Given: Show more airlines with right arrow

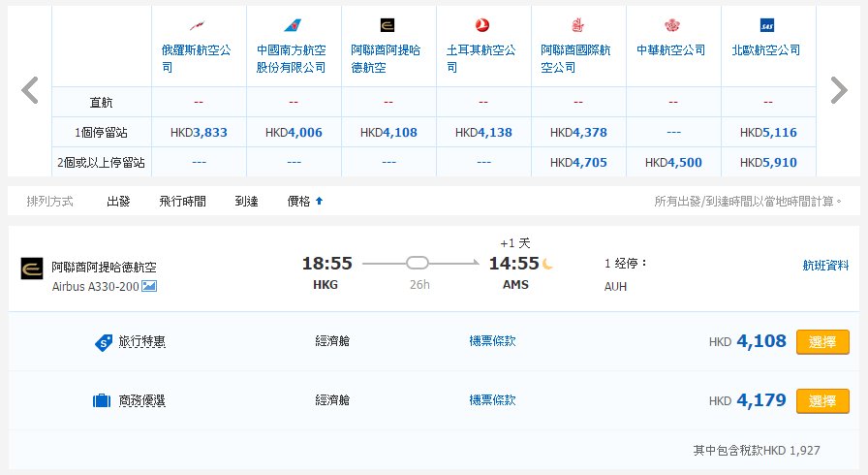Looking at the screenshot, I should [x=839, y=90].
